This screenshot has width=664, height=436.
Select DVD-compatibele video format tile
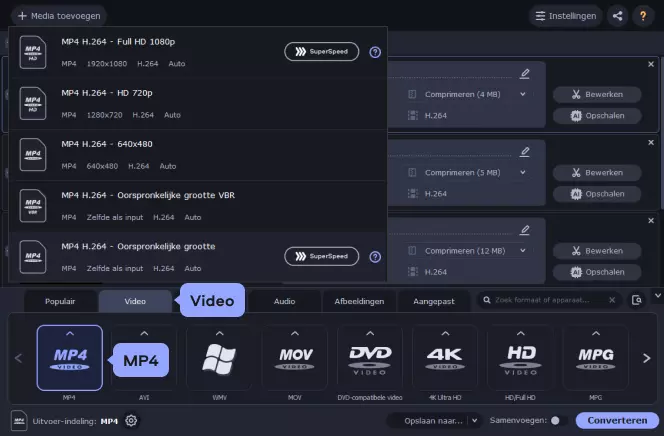(x=370, y=358)
